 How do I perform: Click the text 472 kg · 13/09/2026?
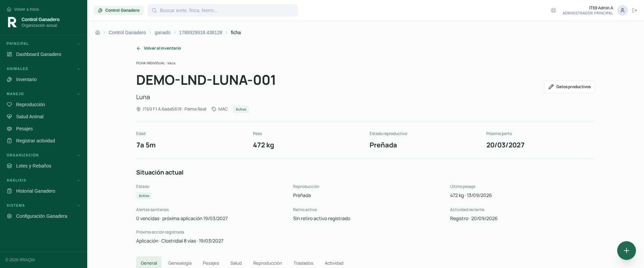coord(471,196)
